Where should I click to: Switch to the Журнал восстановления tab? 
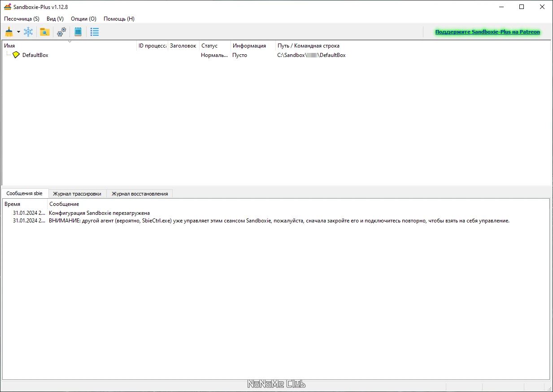(x=140, y=194)
